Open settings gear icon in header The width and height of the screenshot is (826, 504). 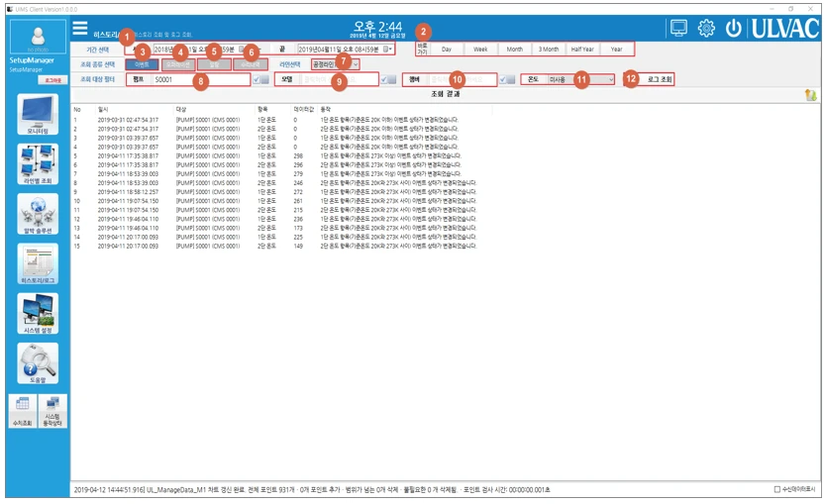[x=706, y=28]
